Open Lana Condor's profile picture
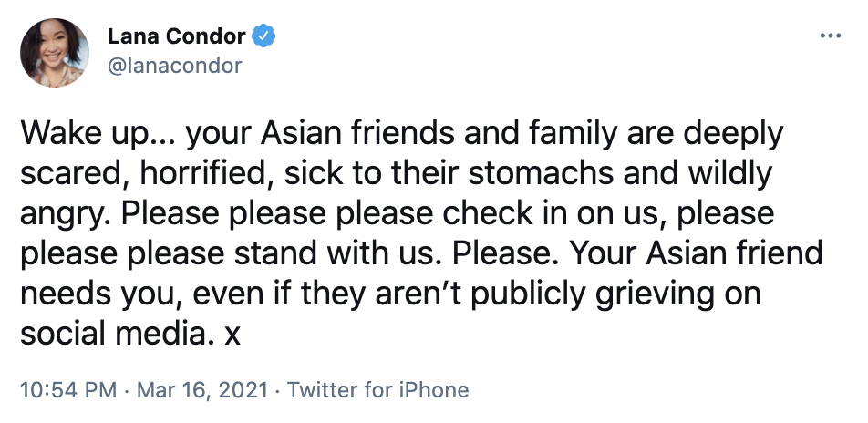This screenshot has width=868, height=423. [x=54, y=53]
